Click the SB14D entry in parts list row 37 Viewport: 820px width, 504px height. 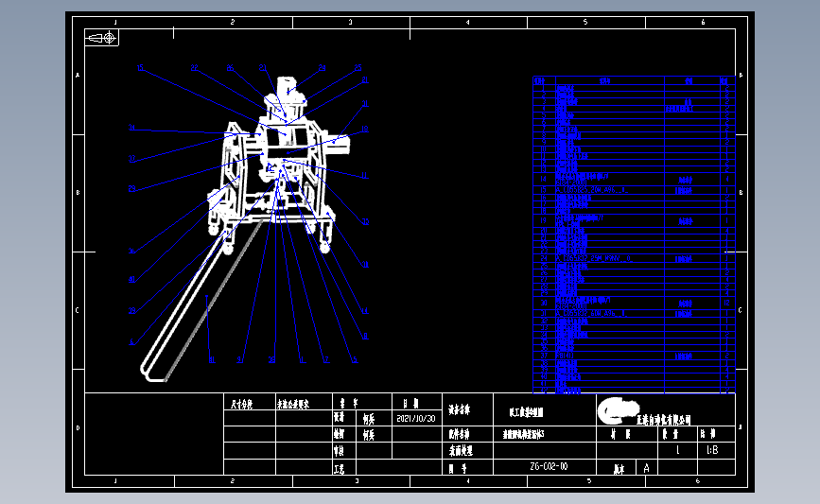click(565, 356)
